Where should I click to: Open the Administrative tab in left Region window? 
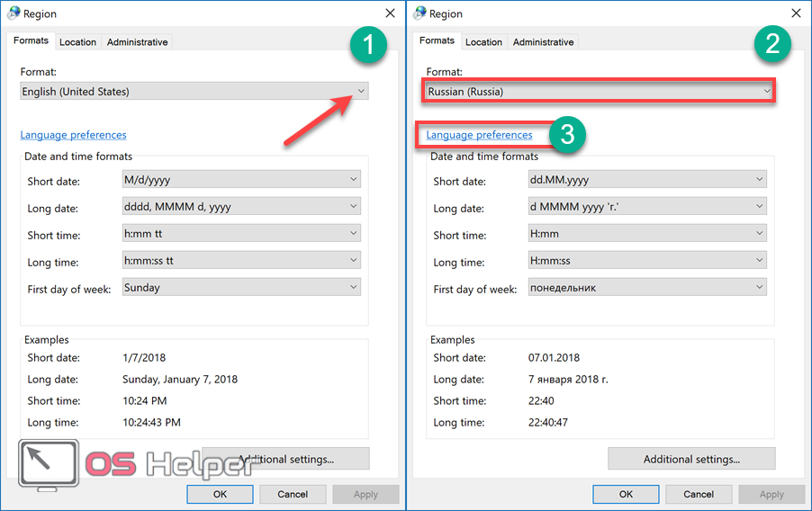pos(137,42)
